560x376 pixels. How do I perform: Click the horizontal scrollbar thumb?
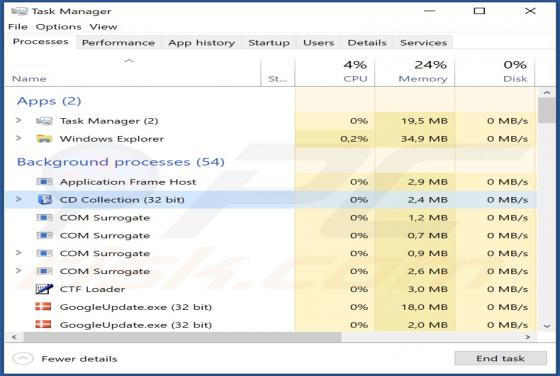click(x=182, y=337)
